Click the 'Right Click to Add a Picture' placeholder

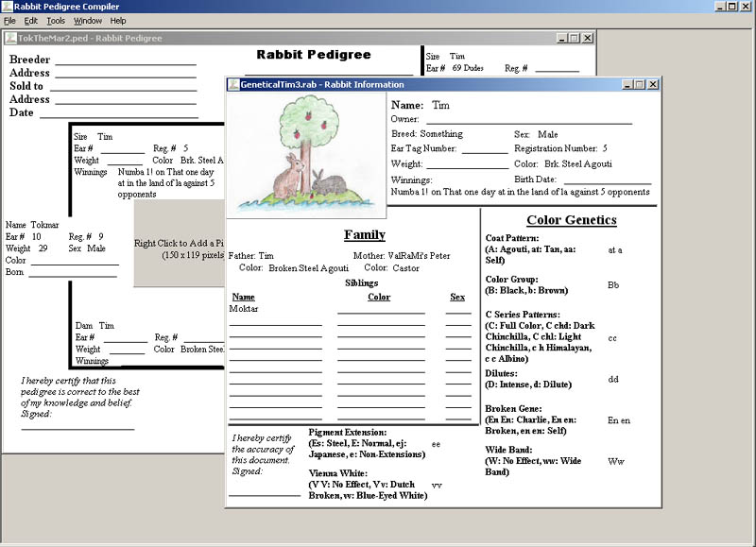click(x=180, y=248)
